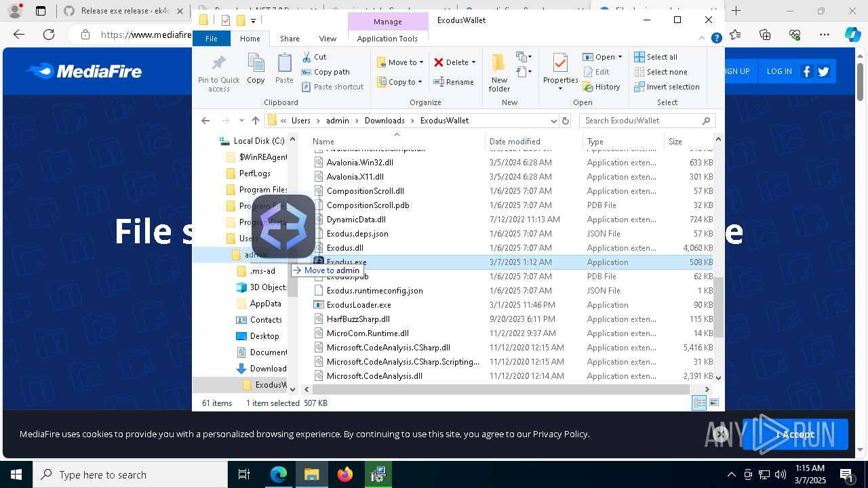
Task: Switch to the View tab
Action: pyautogui.click(x=328, y=39)
